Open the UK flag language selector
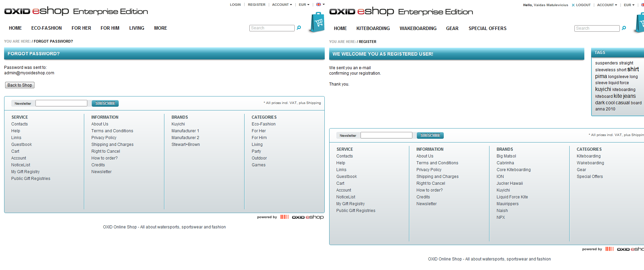The width and height of the screenshot is (644, 270). [320, 5]
